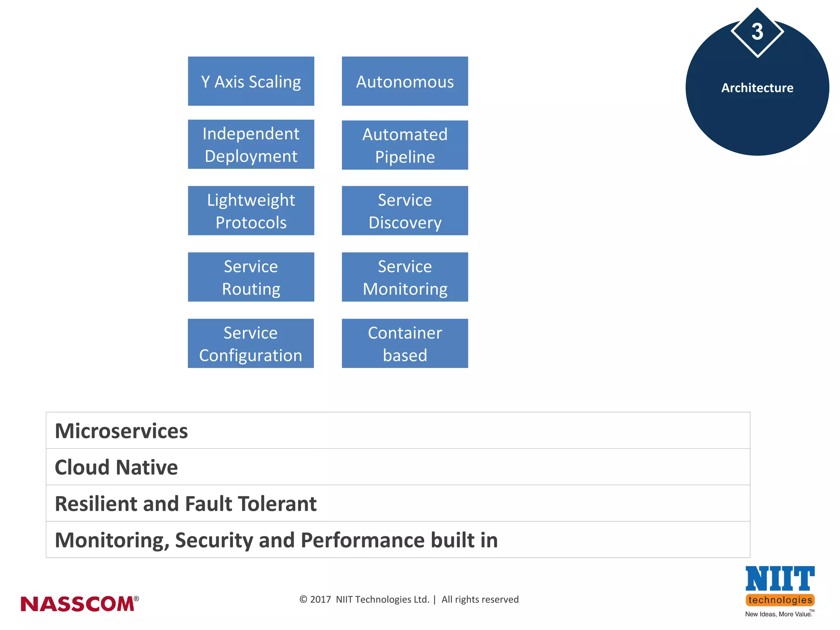The height and width of the screenshot is (630, 840).
Task: Select the Container based box
Action: point(405,343)
